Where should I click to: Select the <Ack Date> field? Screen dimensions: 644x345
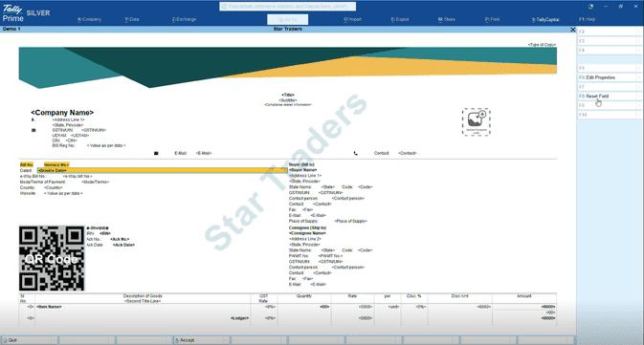pyautogui.click(x=123, y=245)
